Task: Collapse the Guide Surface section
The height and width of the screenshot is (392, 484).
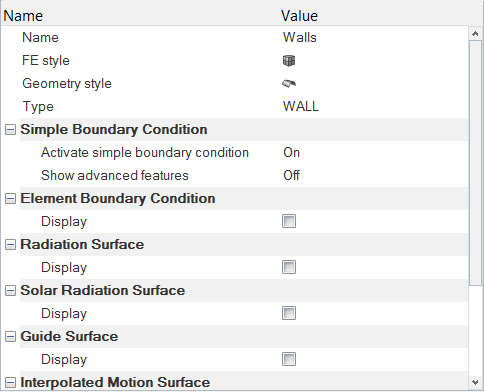Action: point(10,337)
